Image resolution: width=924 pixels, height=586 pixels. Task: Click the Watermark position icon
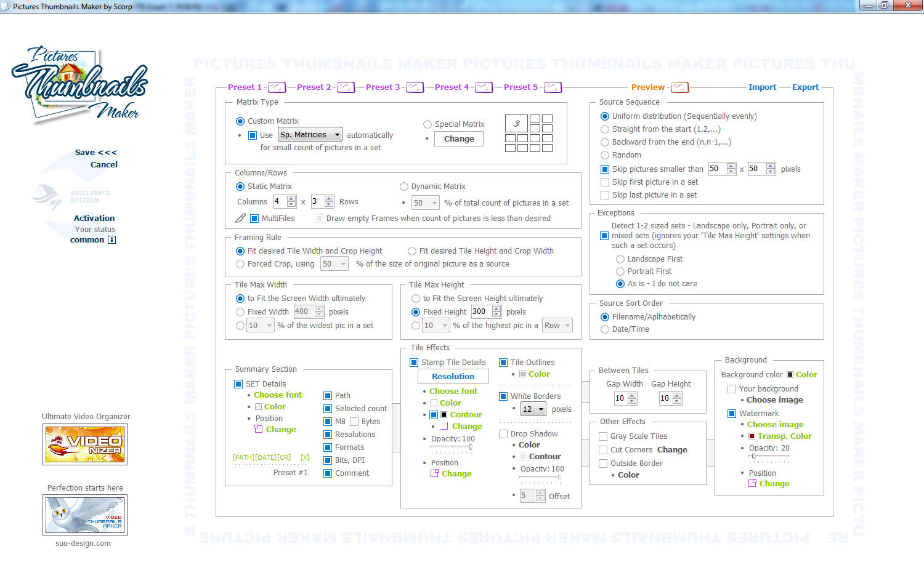click(x=752, y=483)
